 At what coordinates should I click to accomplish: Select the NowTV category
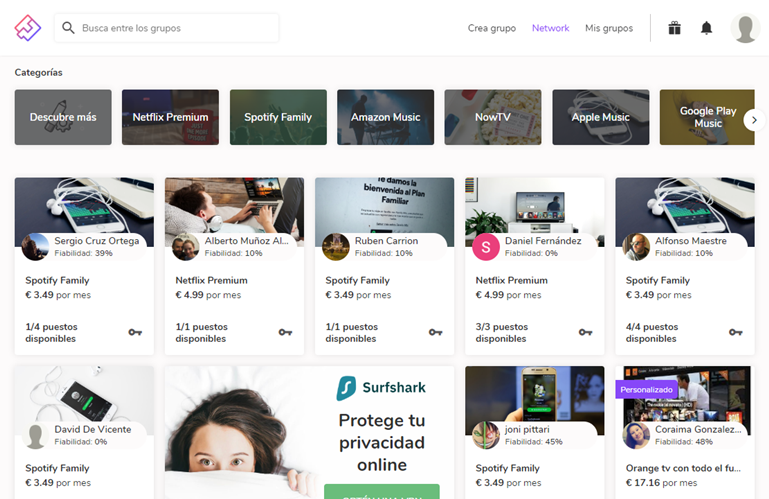[493, 117]
